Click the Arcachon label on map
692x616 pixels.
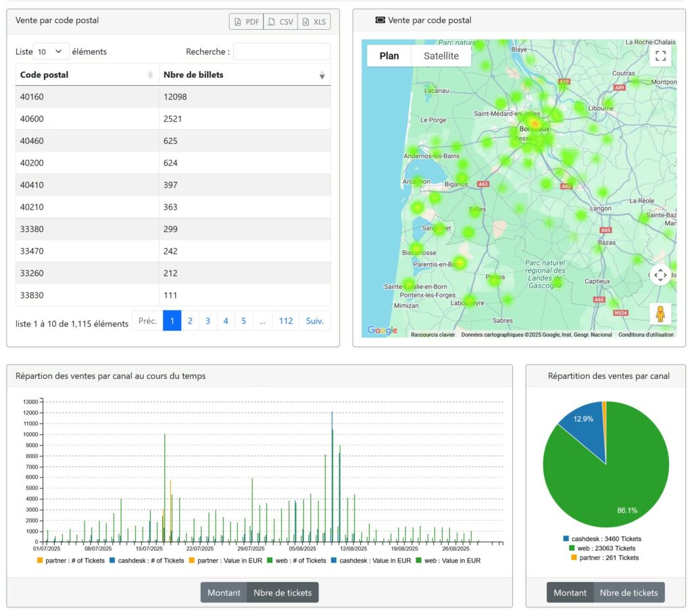coord(416,181)
